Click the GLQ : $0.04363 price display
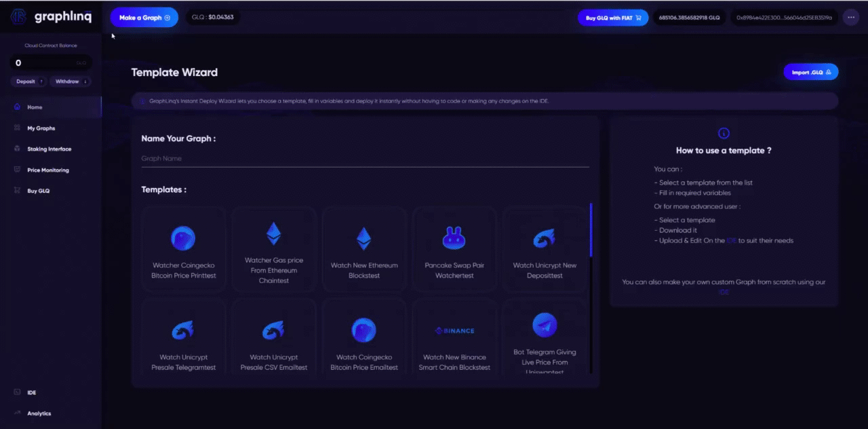868x429 pixels. (213, 18)
